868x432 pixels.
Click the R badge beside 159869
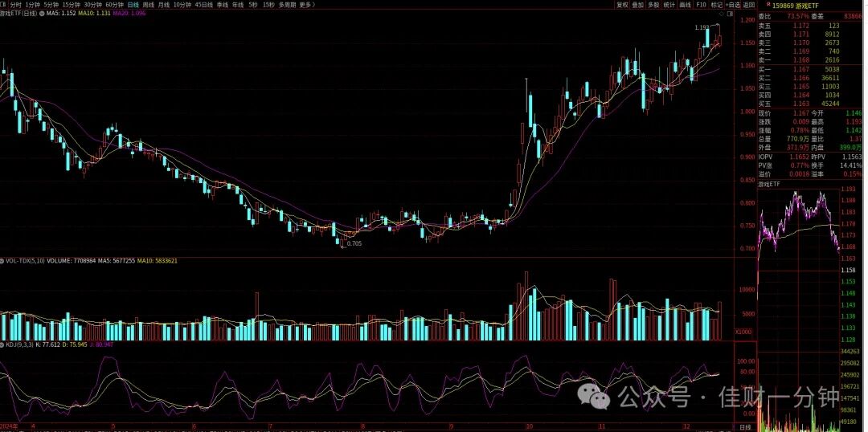pos(768,5)
